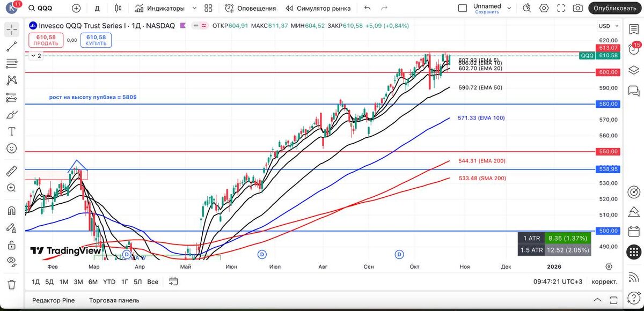
Task: Expand the bottom panel chevron up
Action: click(597, 300)
